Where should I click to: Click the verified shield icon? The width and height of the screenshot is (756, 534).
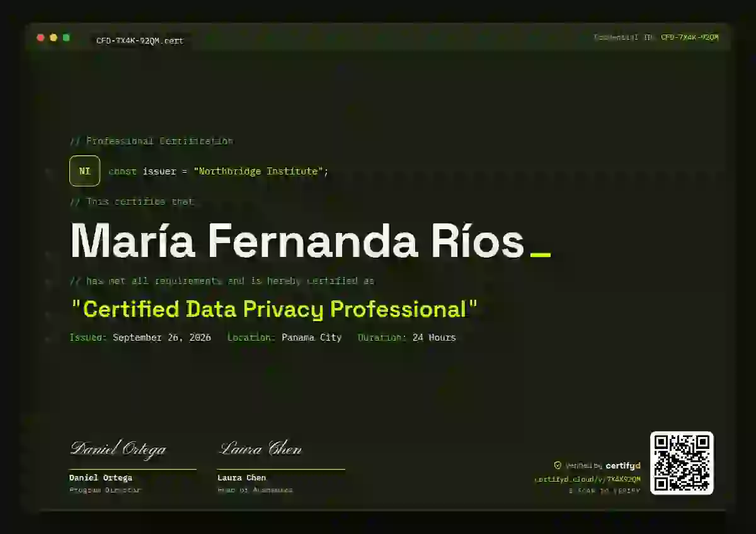(x=558, y=465)
